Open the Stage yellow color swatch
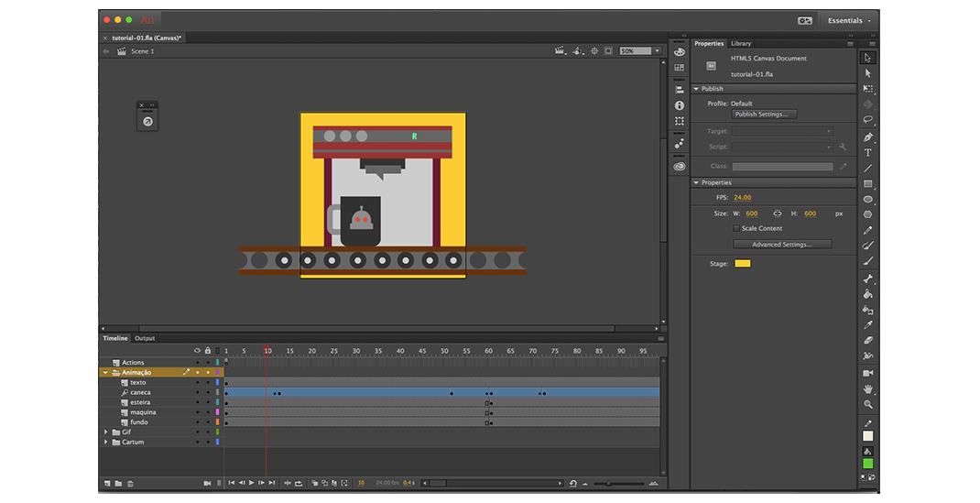 pyautogui.click(x=743, y=264)
